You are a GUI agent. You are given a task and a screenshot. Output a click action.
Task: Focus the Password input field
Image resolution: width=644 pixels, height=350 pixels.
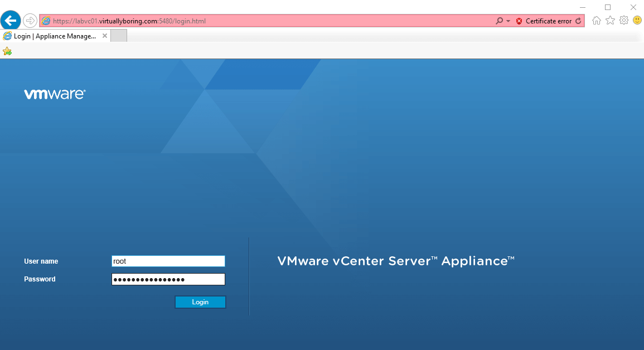pos(168,279)
